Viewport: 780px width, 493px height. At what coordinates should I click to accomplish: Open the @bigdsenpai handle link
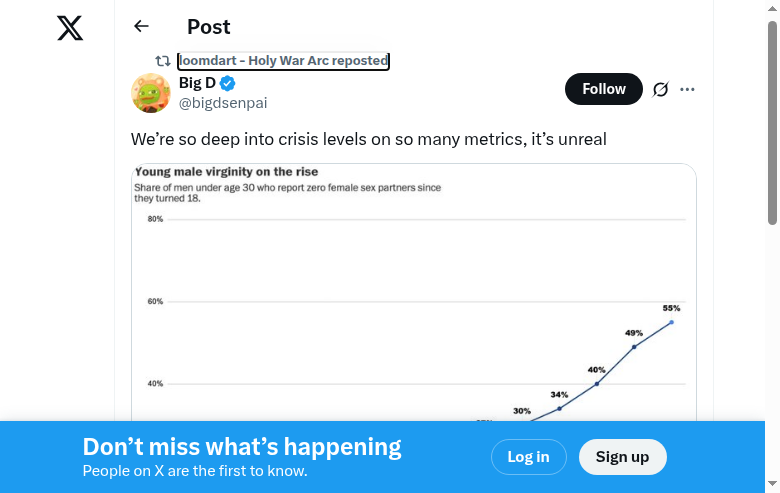pos(223,103)
